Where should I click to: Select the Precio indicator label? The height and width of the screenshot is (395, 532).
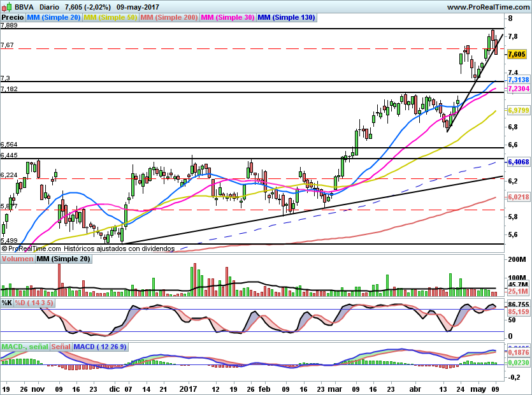(x=13, y=18)
